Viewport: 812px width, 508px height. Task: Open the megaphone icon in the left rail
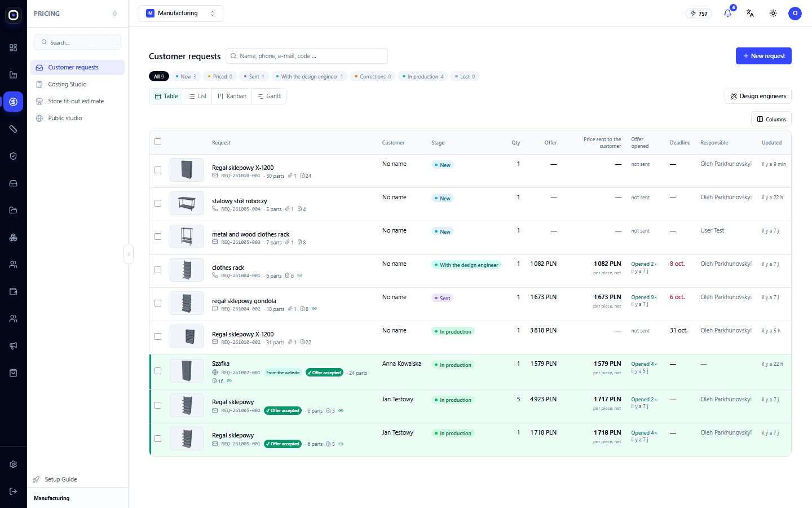pyautogui.click(x=13, y=346)
